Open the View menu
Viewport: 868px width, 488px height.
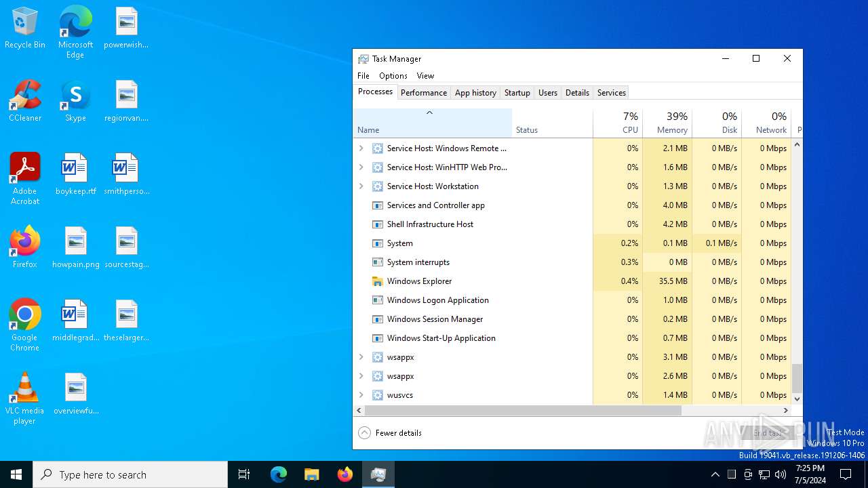[x=425, y=76]
